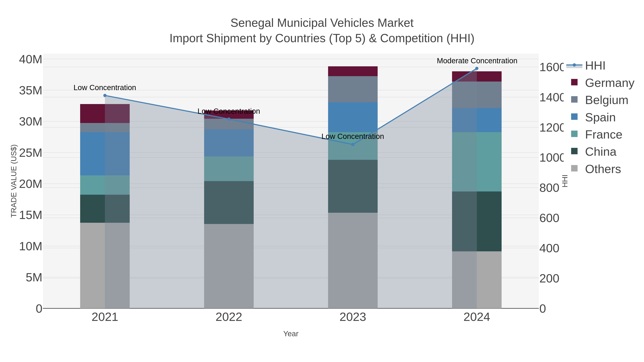Viewport: 644px width, 362px height.
Task: Click the 'Moderate Concentration' annotation
Action: [x=477, y=61]
